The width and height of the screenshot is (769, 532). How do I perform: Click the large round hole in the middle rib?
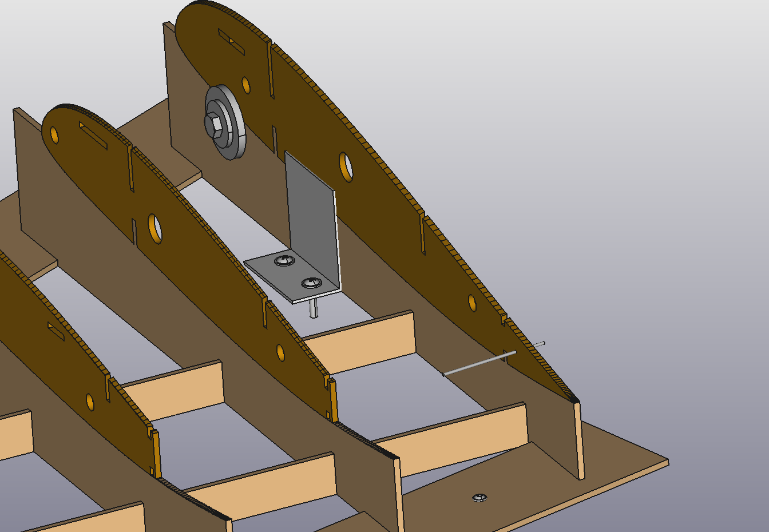point(155,228)
